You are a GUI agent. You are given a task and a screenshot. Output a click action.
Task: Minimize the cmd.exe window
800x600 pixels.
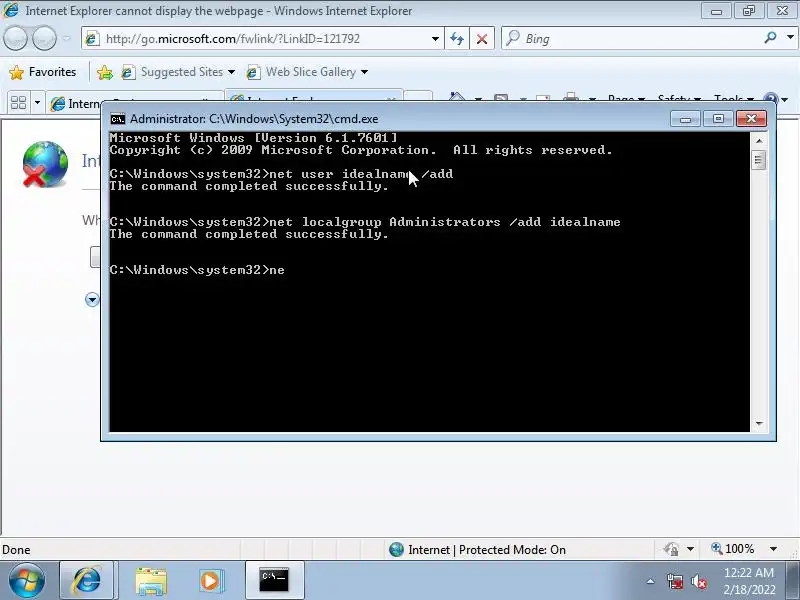[x=685, y=119]
